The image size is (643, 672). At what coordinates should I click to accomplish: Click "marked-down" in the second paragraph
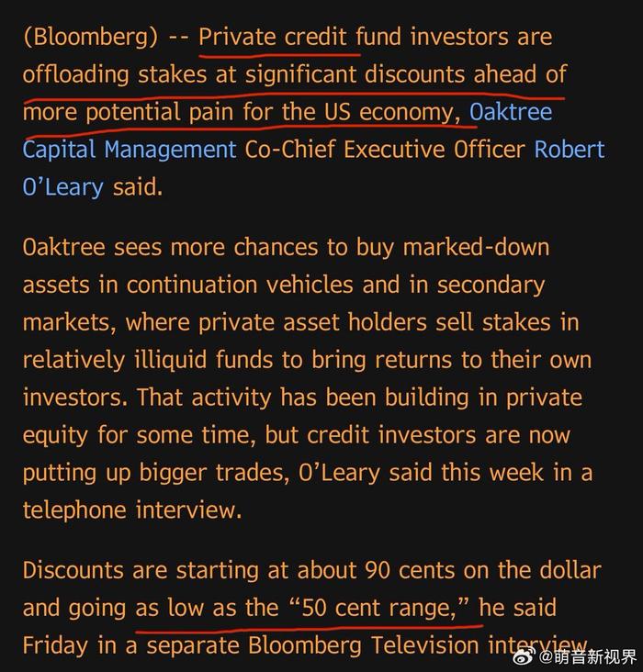(x=476, y=247)
